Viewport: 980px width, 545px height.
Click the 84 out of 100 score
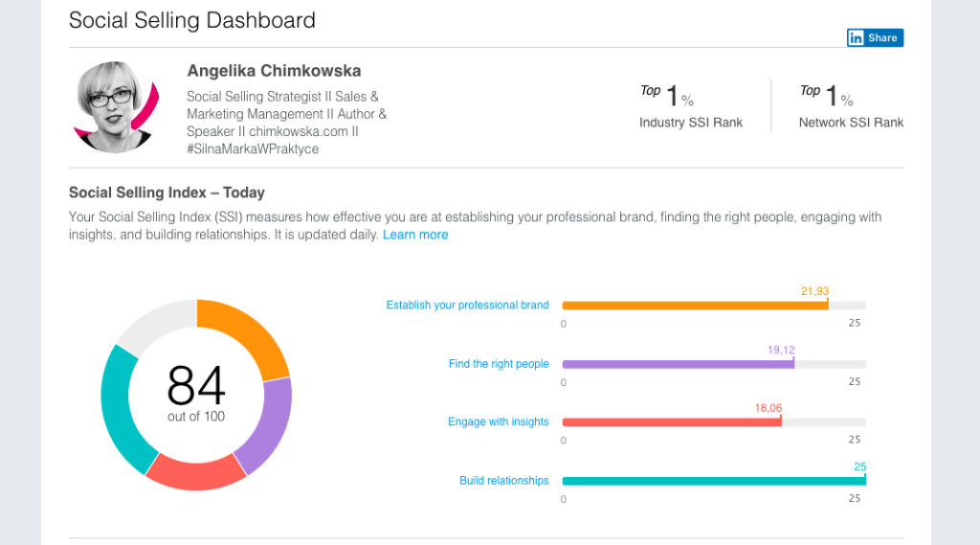coord(196,393)
